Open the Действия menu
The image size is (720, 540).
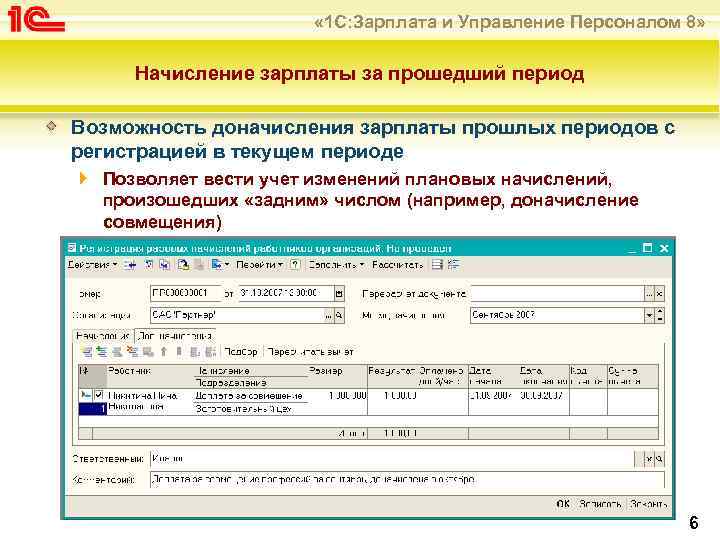pyautogui.click(x=92, y=265)
